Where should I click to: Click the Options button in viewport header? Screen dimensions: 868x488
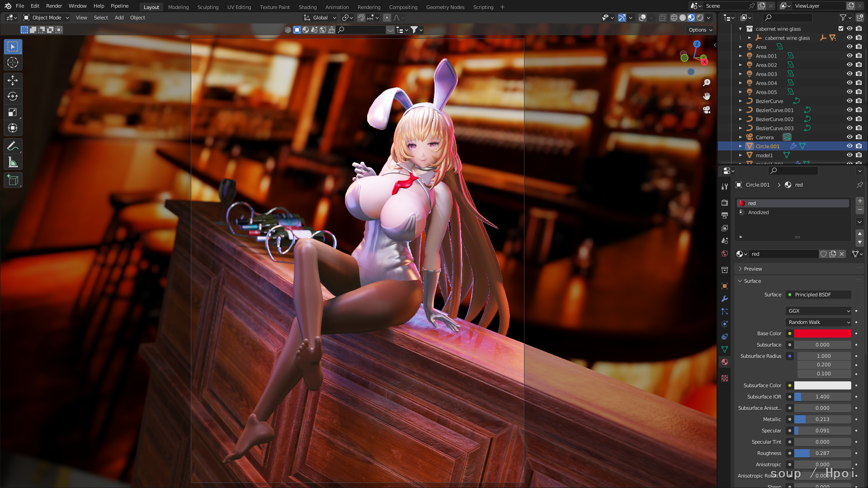700,30
